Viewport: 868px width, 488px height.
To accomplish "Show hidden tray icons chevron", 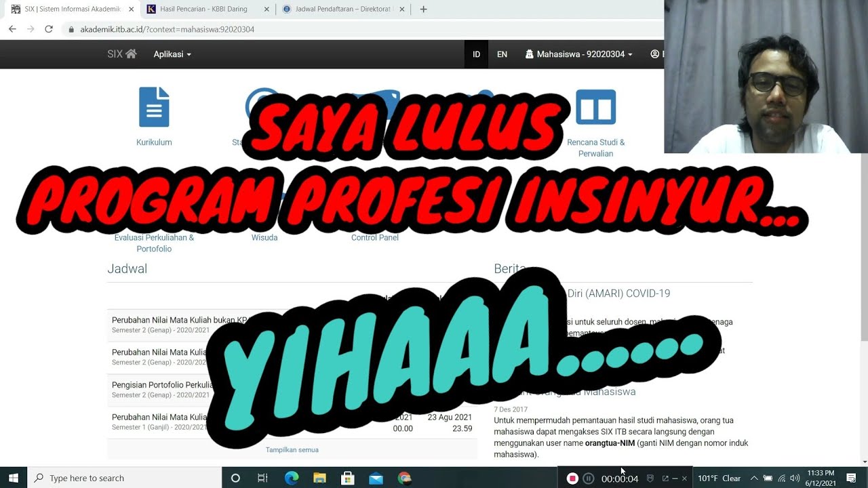I will 754,478.
